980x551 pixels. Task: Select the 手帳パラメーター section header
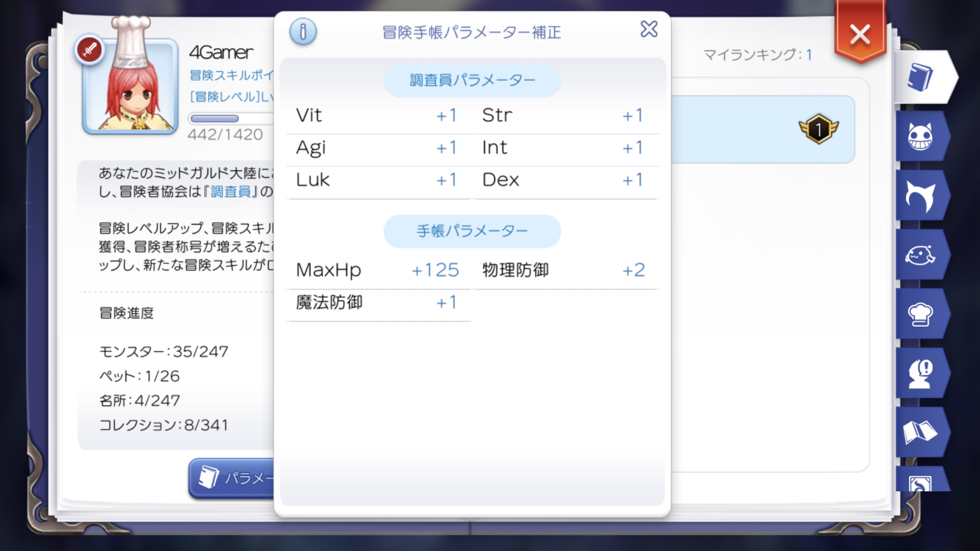point(472,231)
